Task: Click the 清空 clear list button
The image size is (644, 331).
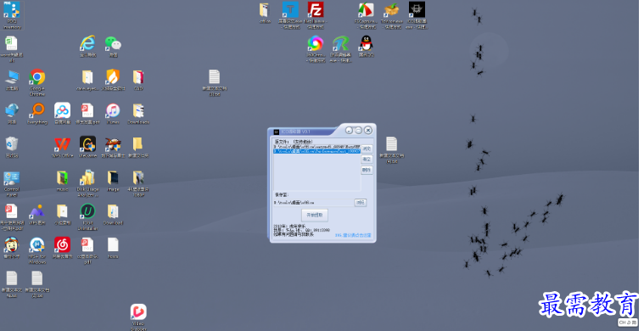Action: pyautogui.click(x=367, y=159)
